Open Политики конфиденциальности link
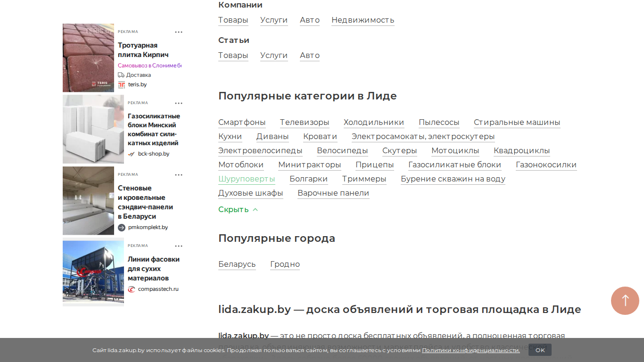This screenshot has height=362, width=644. click(x=471, y=350)
